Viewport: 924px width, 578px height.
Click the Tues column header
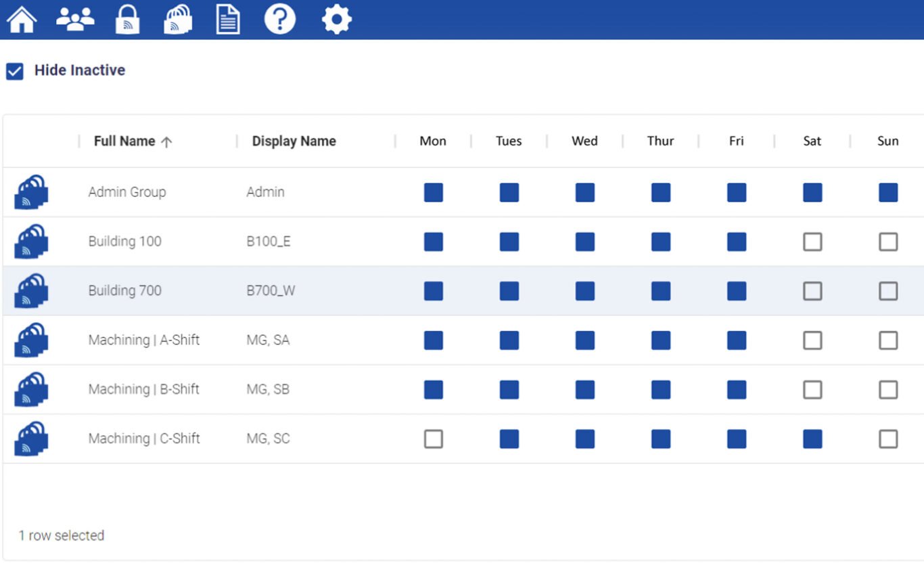pos(509,141)
